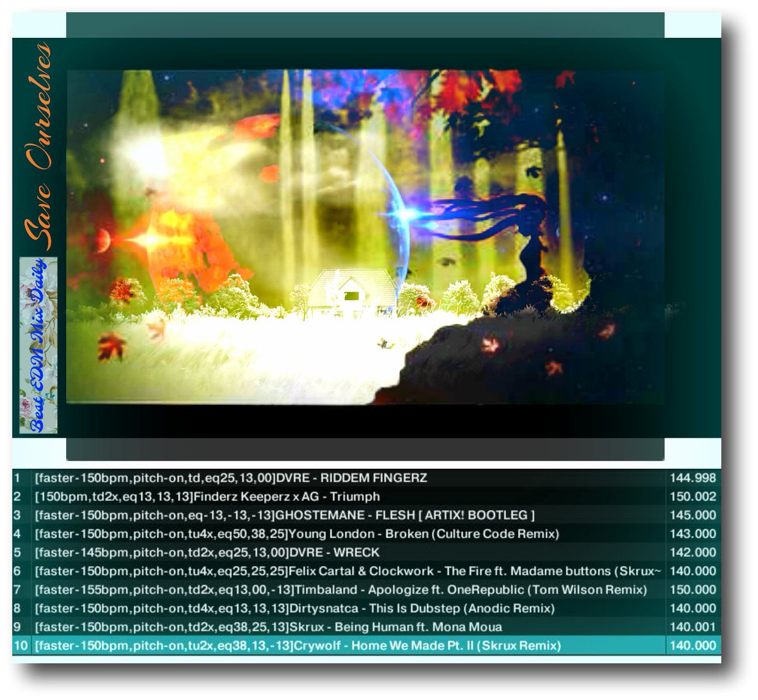Image resolution: width=758 pixels, height=700 pixels.
Task: Click the fantasy landscape cover artwork
Action: [365, 236]
